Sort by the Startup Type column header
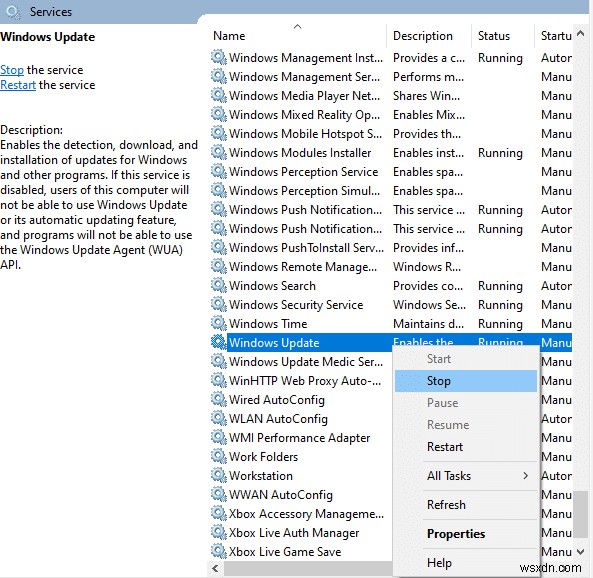Screen dimensions: 593x578 [554, 36]
